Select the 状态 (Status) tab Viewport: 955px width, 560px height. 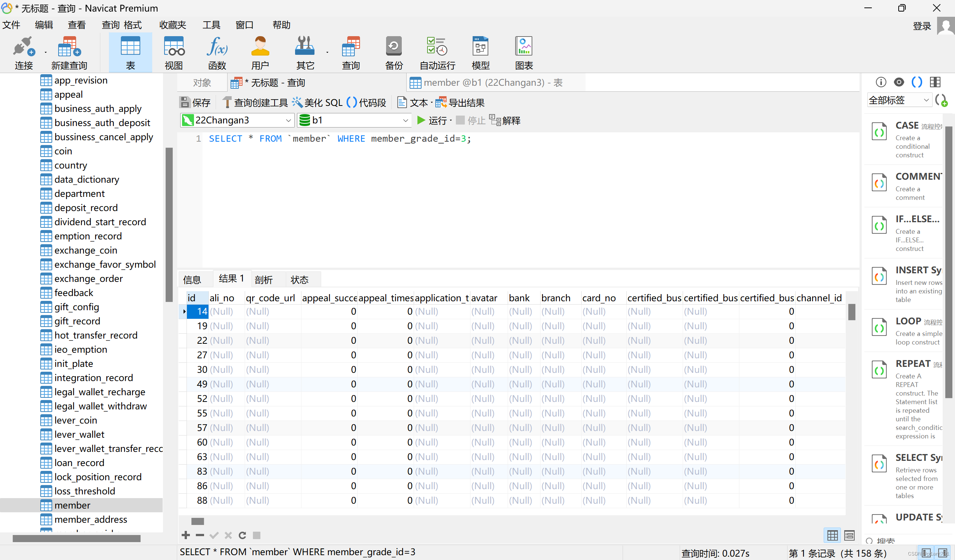click(x=300, y=279)
